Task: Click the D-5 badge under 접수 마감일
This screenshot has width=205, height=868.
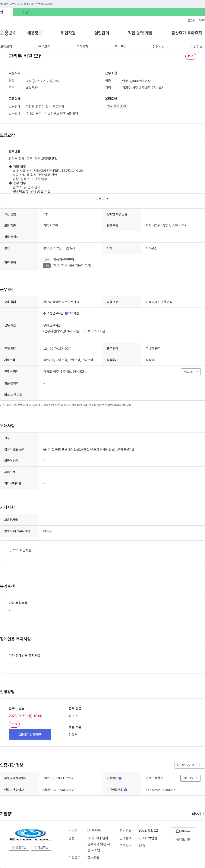Action: tap(14, 724)
